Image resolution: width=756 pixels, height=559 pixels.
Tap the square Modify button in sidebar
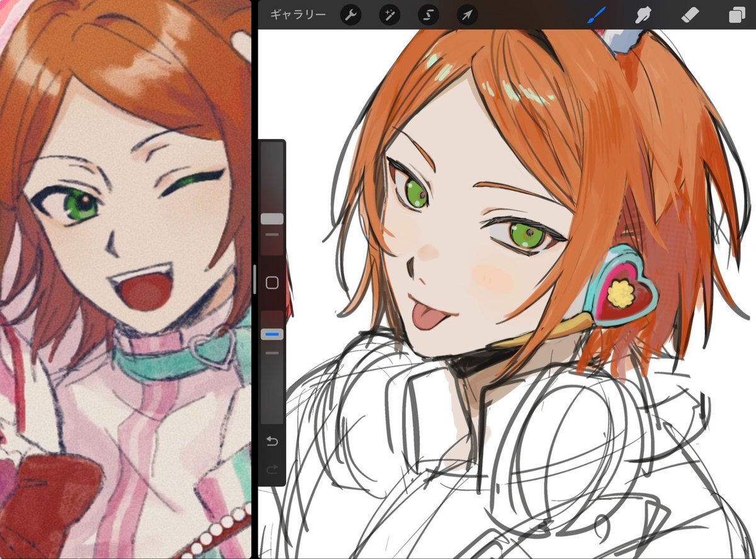pyautogui.click(x=272, y=283)
